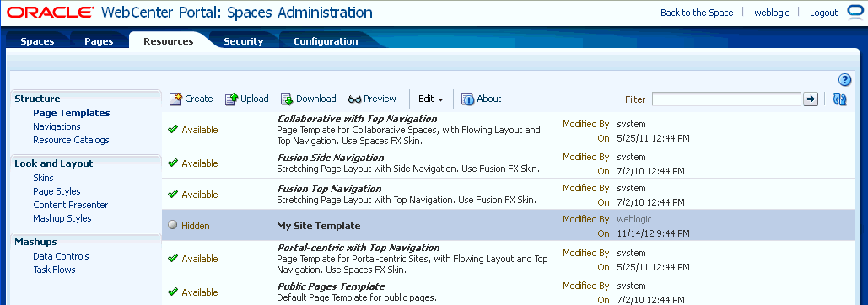Click the Oracle O icon beside Logout
This screenshot has height=305, width=868.
855,12
